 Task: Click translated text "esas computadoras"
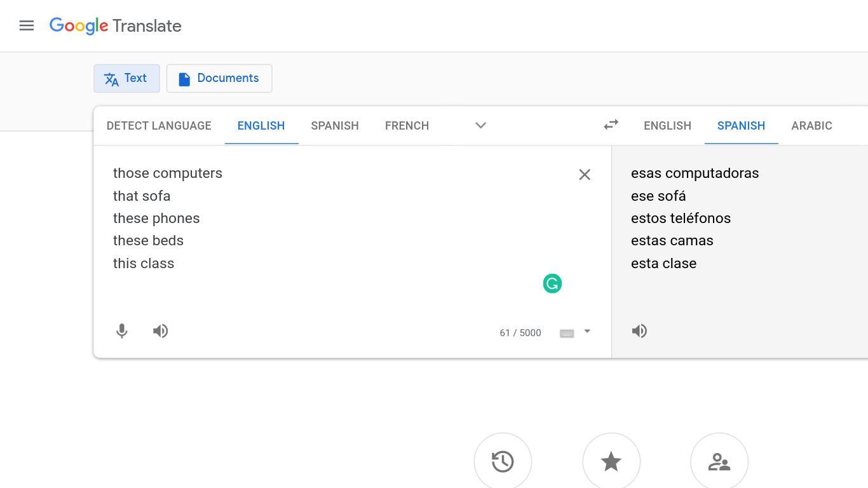pos(695,173)
